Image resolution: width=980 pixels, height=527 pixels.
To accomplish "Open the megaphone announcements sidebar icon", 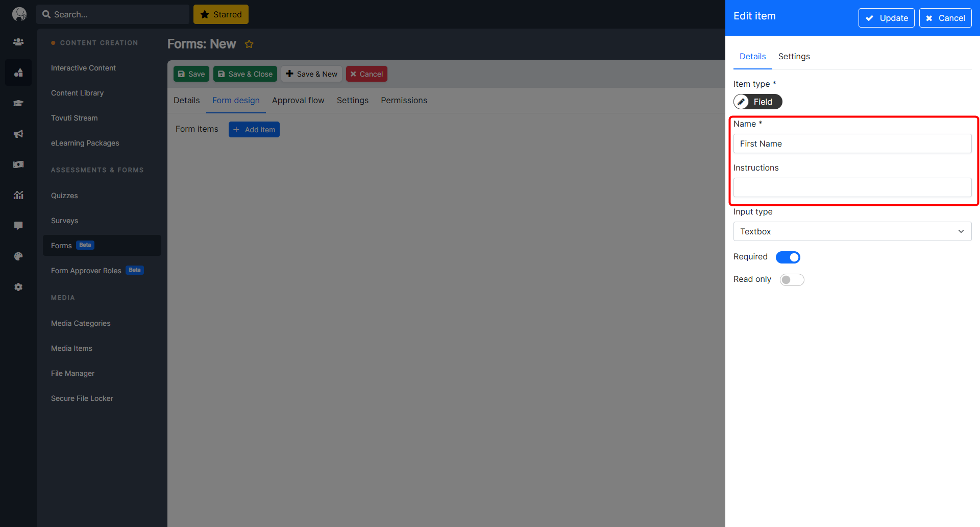I will (18, 134).
